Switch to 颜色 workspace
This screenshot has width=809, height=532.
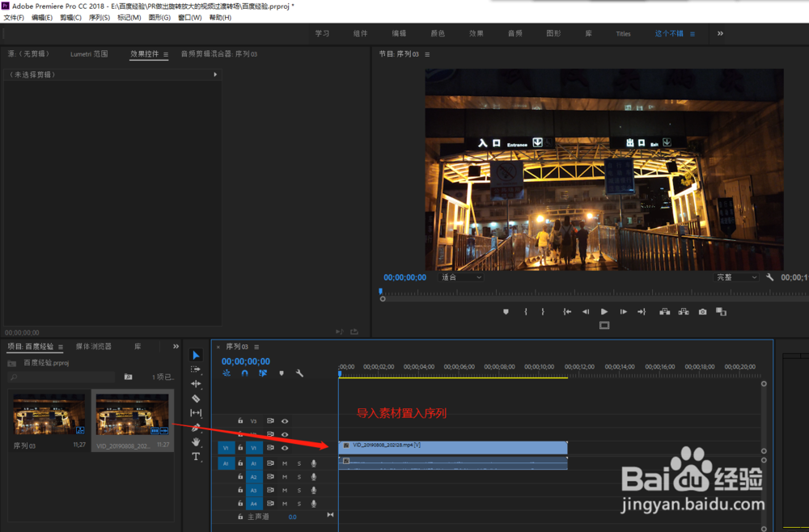pyautogui.click(x=438, y=33)
